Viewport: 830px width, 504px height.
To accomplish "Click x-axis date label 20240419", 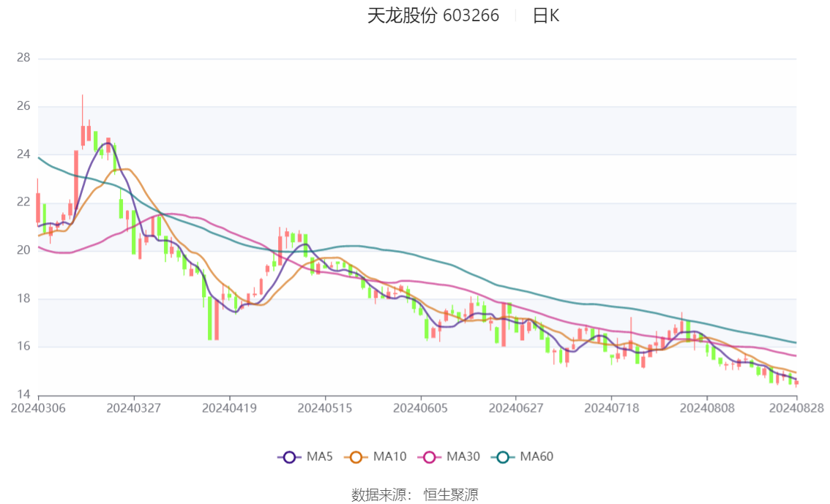I will pos(229,408).
